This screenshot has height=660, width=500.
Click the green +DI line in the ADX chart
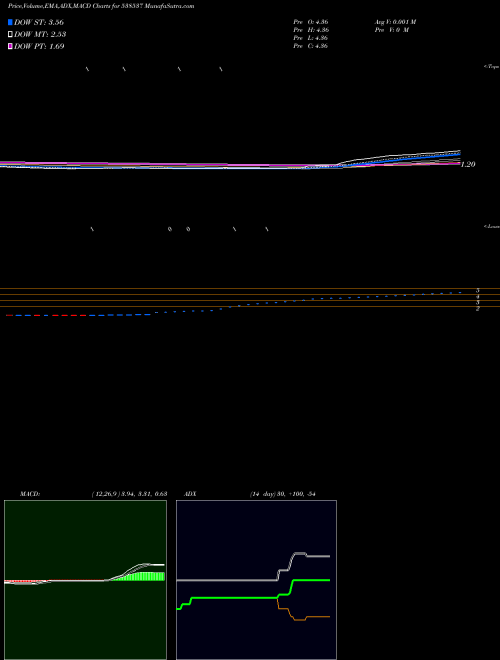click(x=236, y=598)
